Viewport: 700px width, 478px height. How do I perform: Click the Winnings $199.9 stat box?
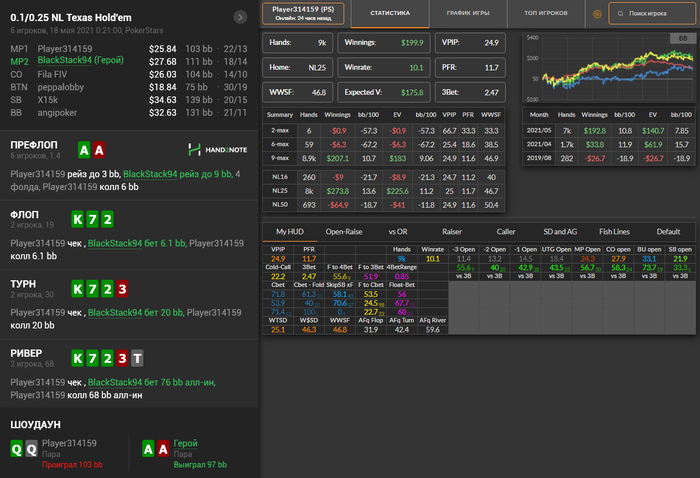[384, 43]
